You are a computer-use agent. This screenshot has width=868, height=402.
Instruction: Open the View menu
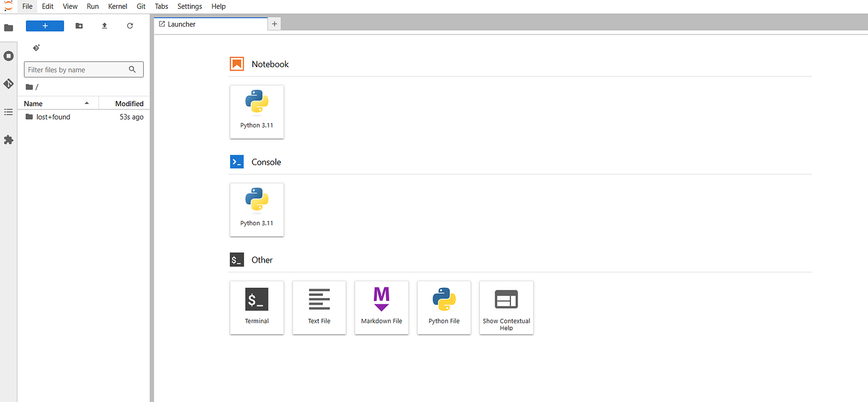coord(70,6)
